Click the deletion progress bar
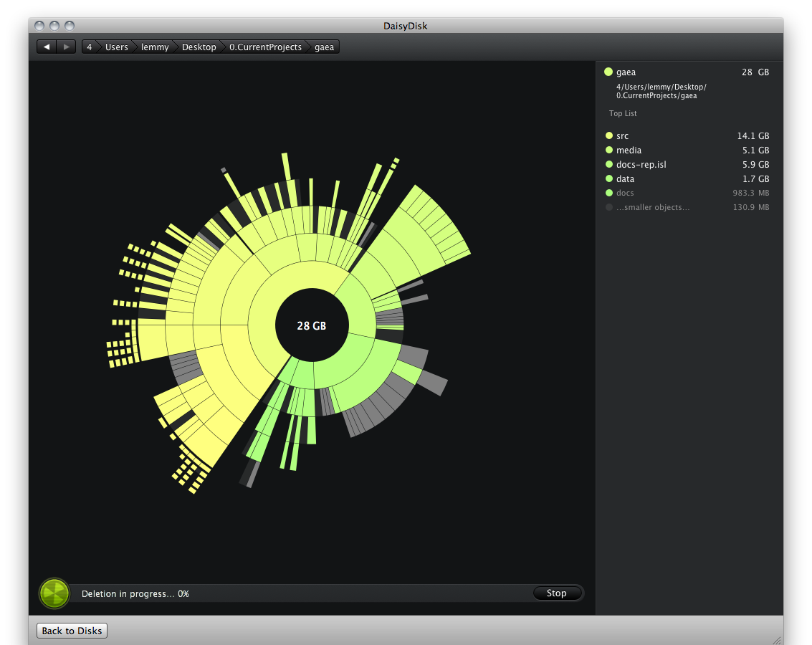 pyautogui.click(x=301, y=593)
